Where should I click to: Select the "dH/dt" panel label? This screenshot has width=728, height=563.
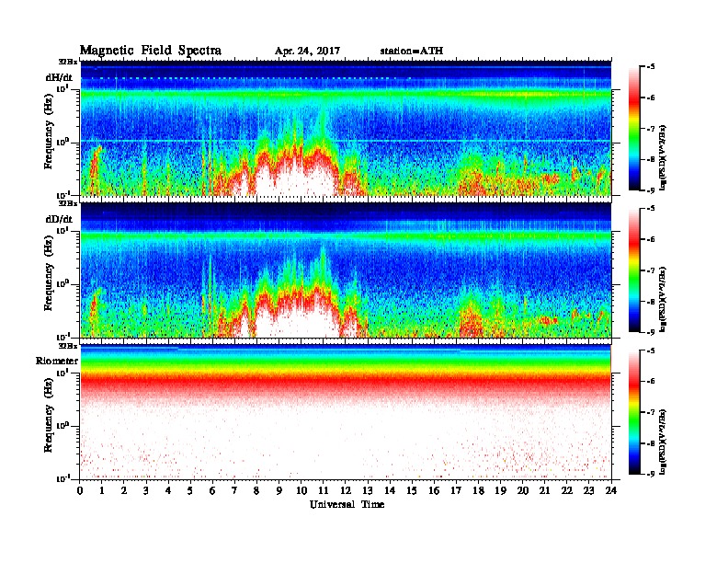[x=59, y=77]
